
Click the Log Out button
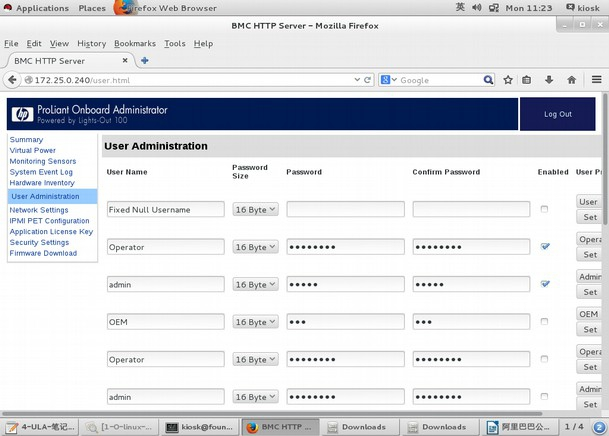[x=557, y=114]
